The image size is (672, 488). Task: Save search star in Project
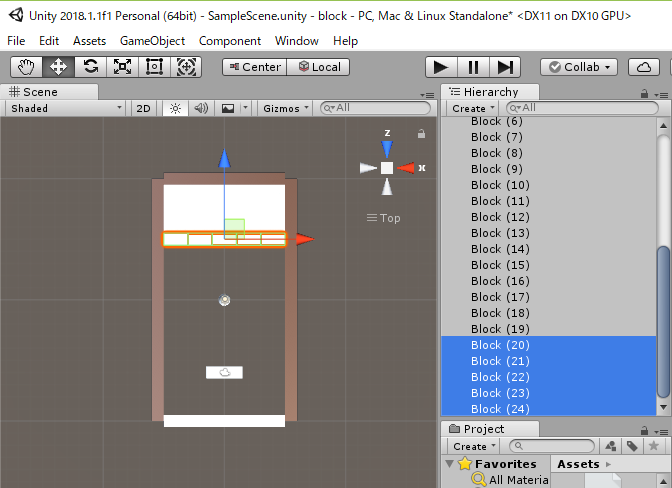point(654,446)
